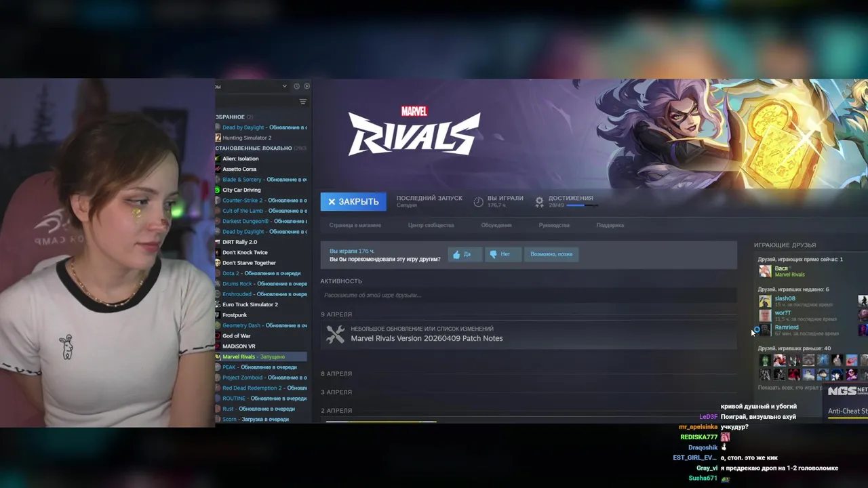Click the Don't Starve Together game icon
The width and height of the screenshot is (868, 488).
click(x=218, y=263)
